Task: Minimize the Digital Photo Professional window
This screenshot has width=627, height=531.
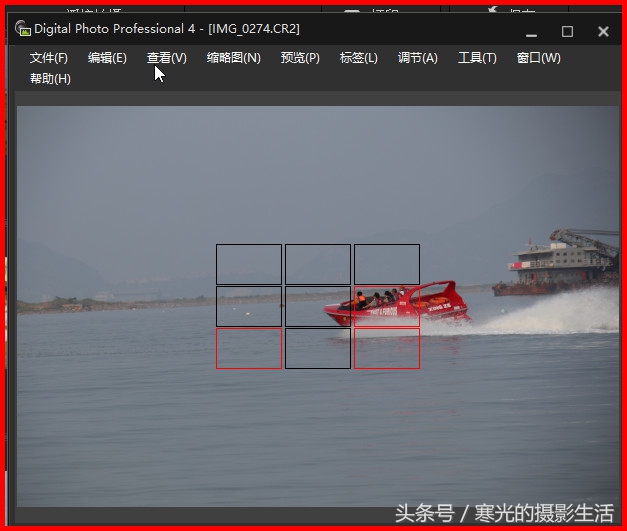Action: pos(531,31)
